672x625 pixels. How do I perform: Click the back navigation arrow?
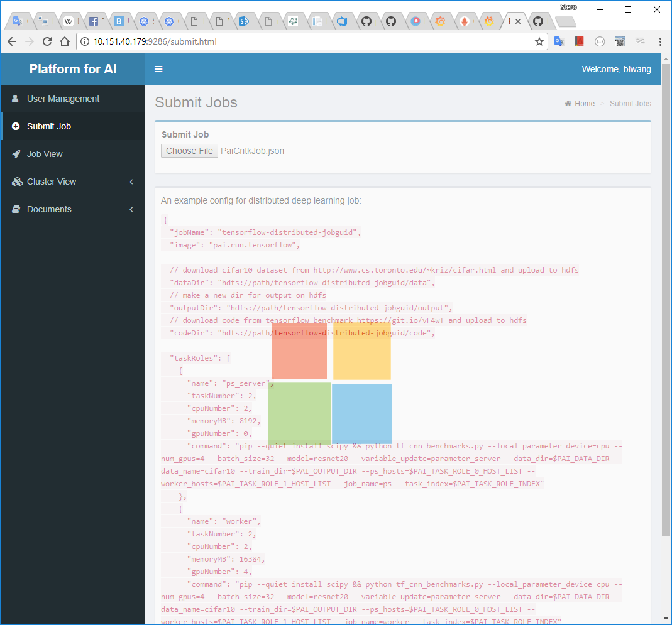(x=12, y=41)
